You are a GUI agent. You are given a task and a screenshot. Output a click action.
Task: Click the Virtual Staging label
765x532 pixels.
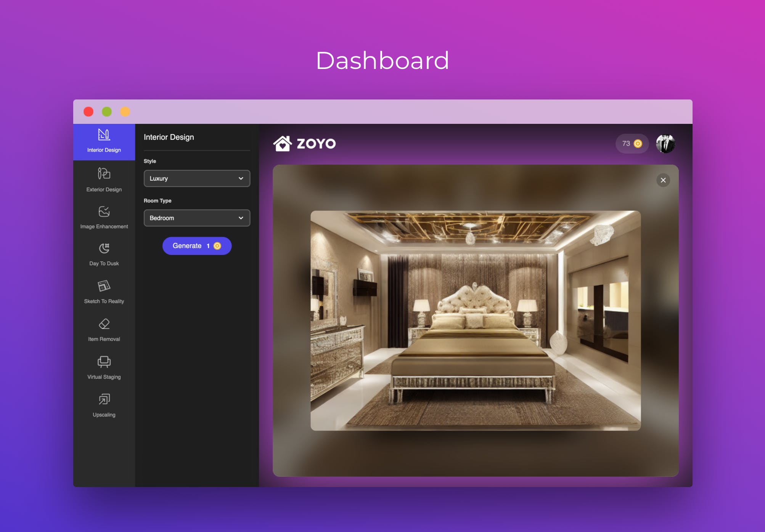tap(104, 377)
